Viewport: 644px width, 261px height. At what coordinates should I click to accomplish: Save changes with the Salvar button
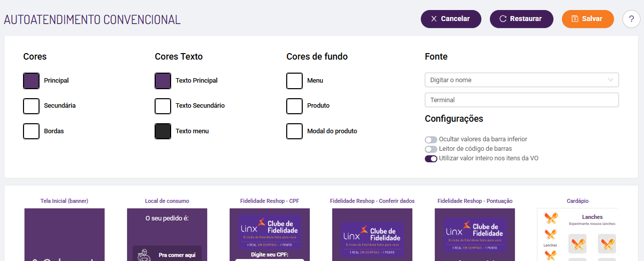pyautogui.click(x=587, y=19)
